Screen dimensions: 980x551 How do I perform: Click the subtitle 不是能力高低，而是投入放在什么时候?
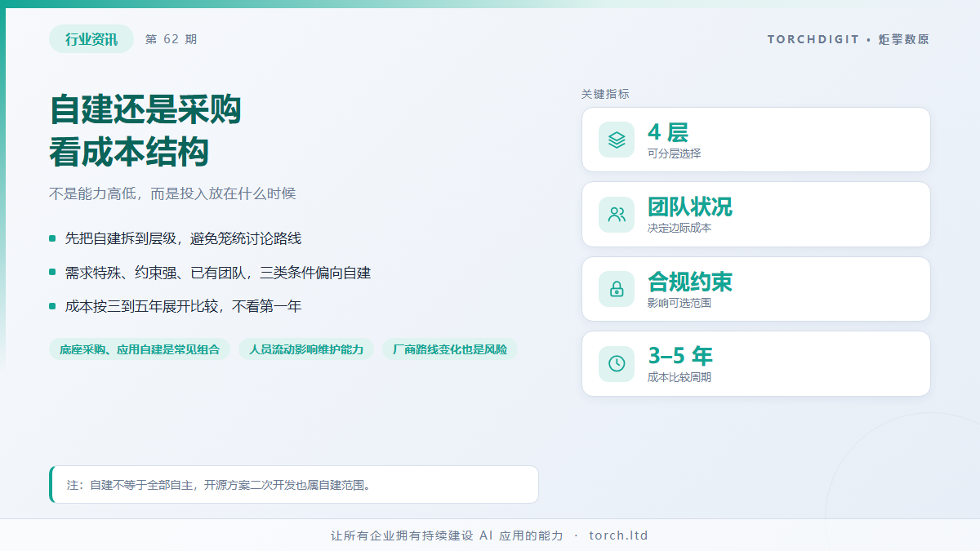(x=172, y=193)
